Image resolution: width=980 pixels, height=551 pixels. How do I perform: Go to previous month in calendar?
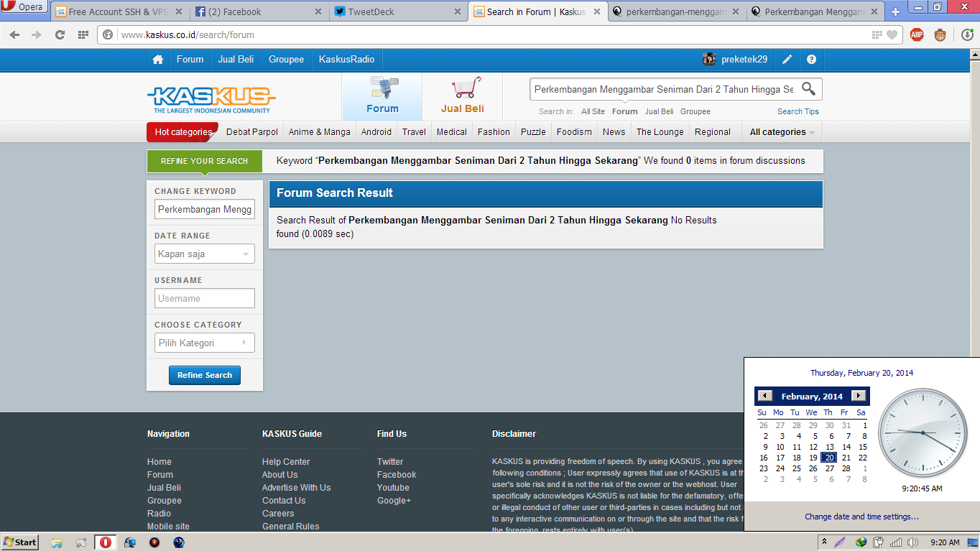click(765, 396)
